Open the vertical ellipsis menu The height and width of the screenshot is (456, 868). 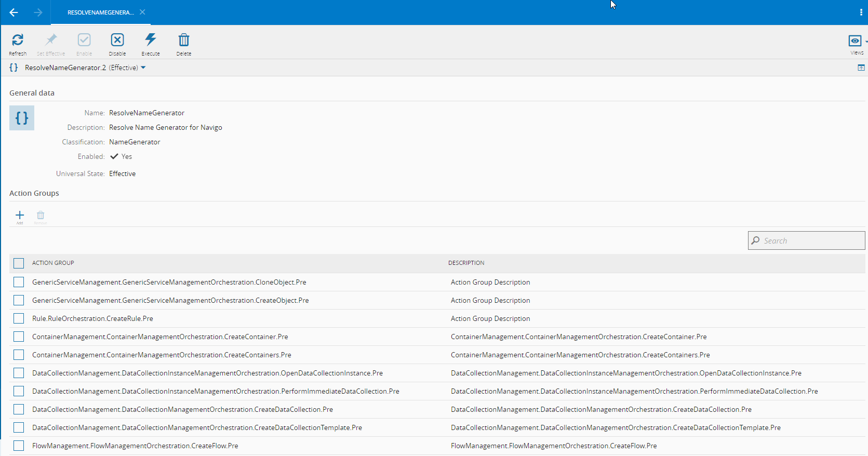tap(861, 12)
